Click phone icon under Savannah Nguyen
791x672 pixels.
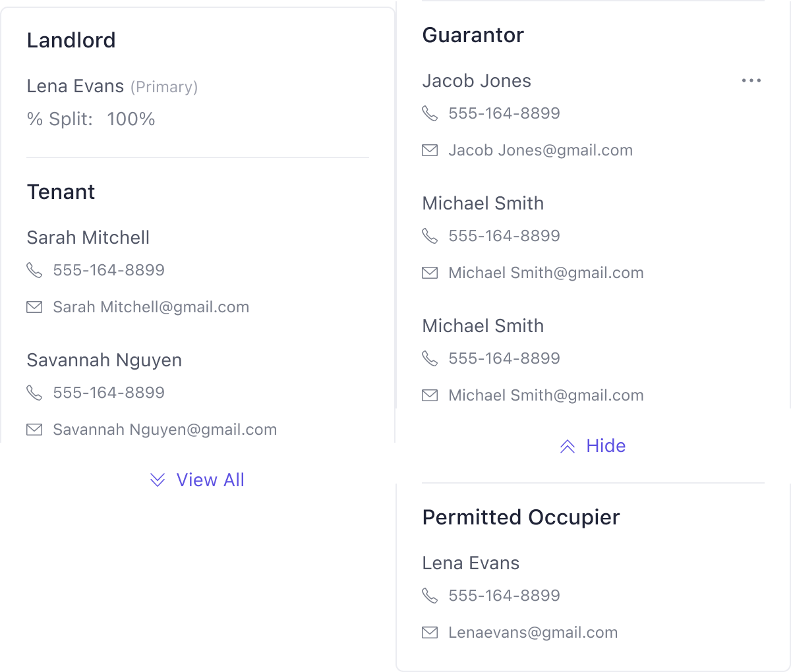coord(34,393)
